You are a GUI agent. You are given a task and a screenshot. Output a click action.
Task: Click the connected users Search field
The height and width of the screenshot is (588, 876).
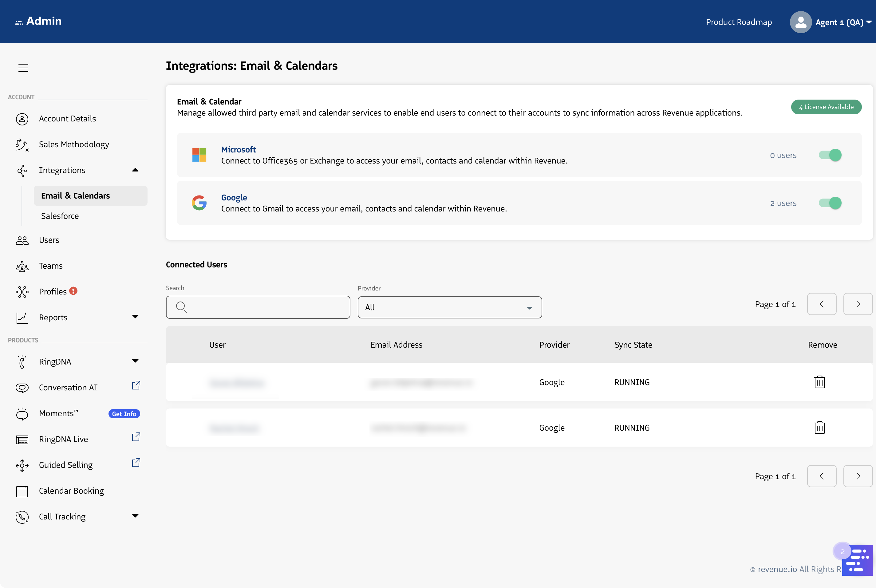[258, 307]
